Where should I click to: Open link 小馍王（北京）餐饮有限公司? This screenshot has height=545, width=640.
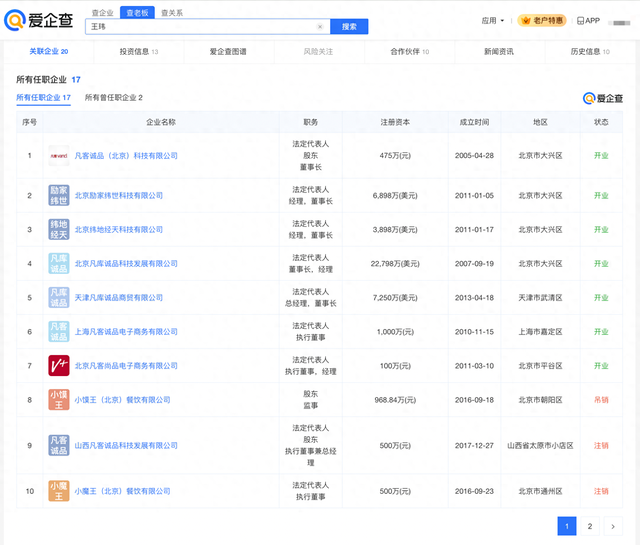point(122,400)
